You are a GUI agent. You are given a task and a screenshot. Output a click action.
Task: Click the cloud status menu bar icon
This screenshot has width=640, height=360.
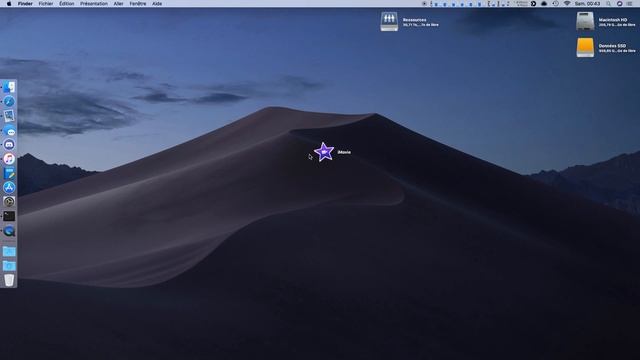point(544,4)
